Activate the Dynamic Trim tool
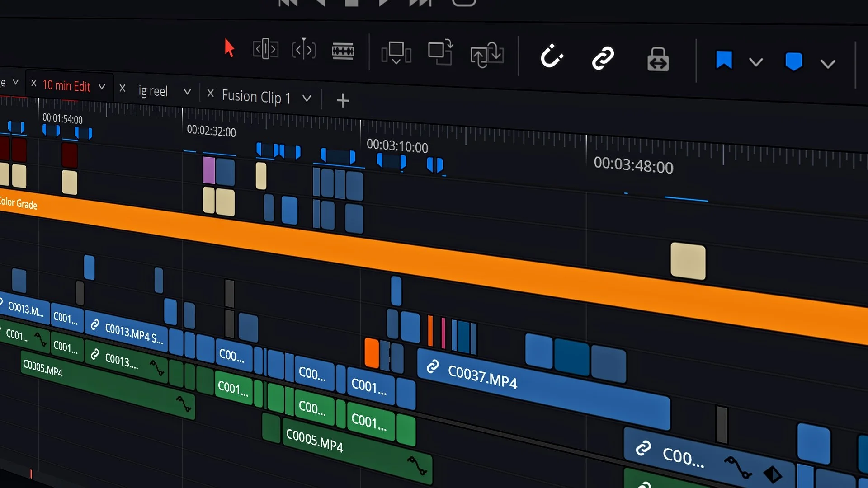 tap(304, 49)
